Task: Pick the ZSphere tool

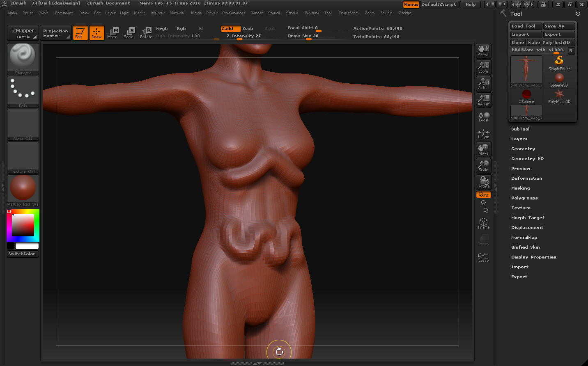Action: click(x=526, y=96)
